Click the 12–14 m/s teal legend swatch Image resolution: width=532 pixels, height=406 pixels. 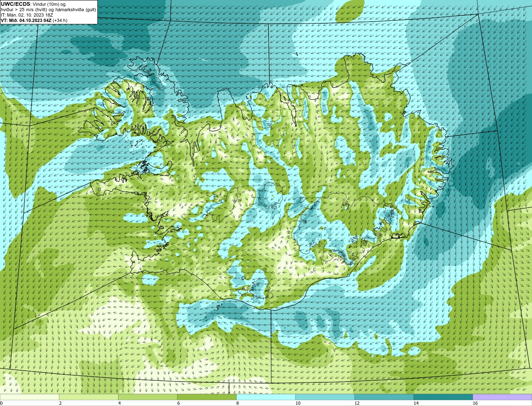[384, 397]
